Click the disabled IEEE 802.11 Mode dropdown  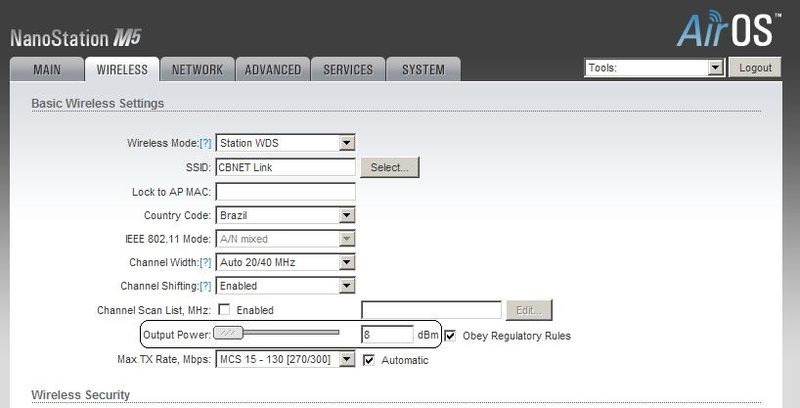click(285, 239)
